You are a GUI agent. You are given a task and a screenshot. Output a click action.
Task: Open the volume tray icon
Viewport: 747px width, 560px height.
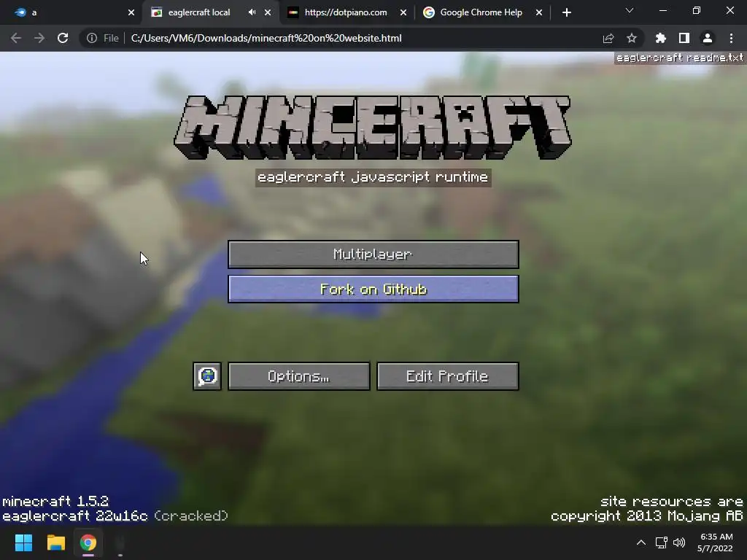coord(679,542)
